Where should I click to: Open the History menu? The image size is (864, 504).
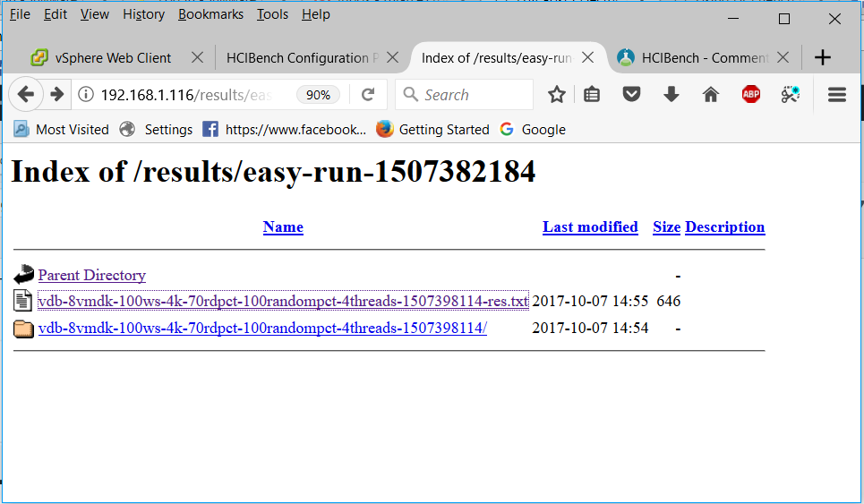pos(144,14)
